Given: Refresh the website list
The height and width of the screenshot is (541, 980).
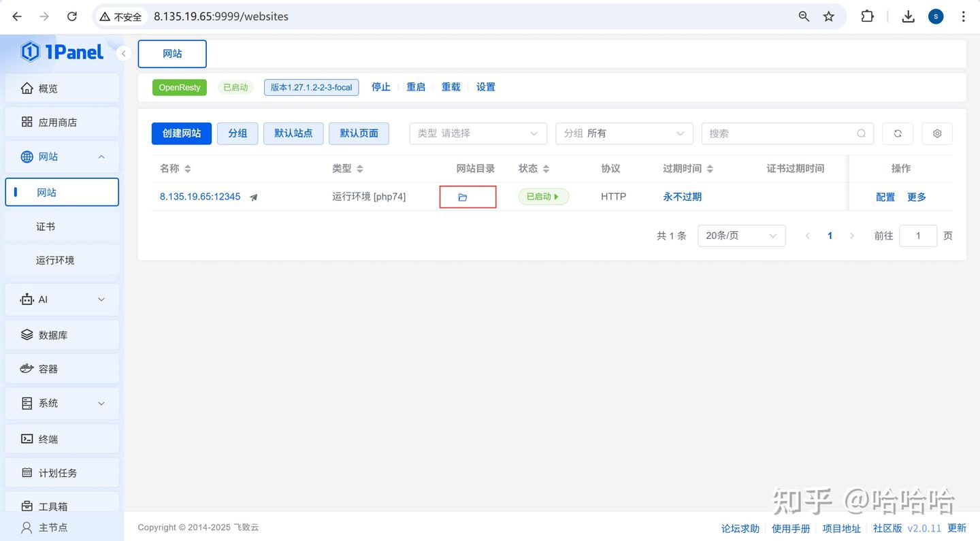Looking at the screenshot, I should [x=897, y=133].
